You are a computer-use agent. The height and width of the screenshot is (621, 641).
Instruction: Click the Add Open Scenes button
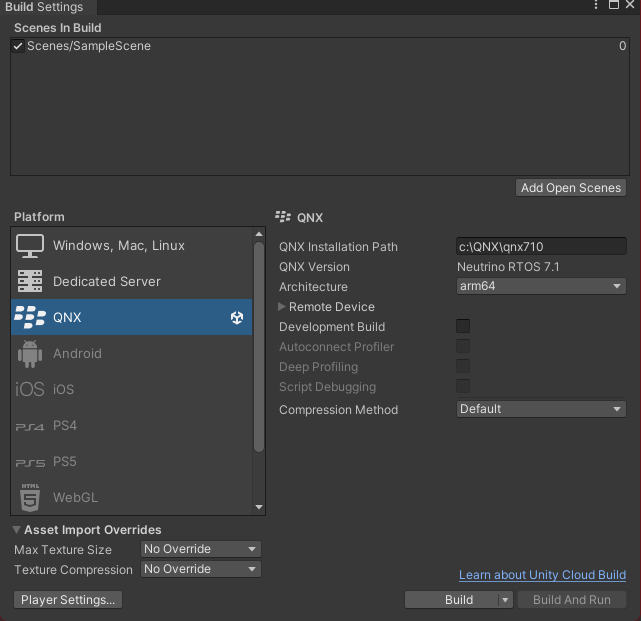(x=571, y=188)
